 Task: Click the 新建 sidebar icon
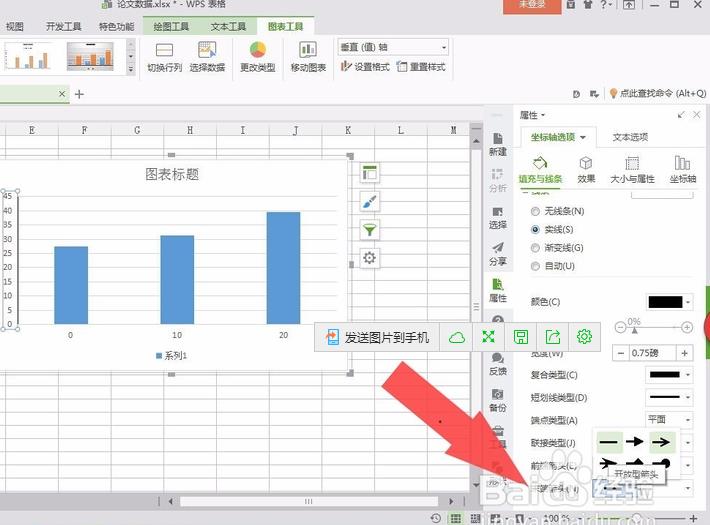coord(498,144)
